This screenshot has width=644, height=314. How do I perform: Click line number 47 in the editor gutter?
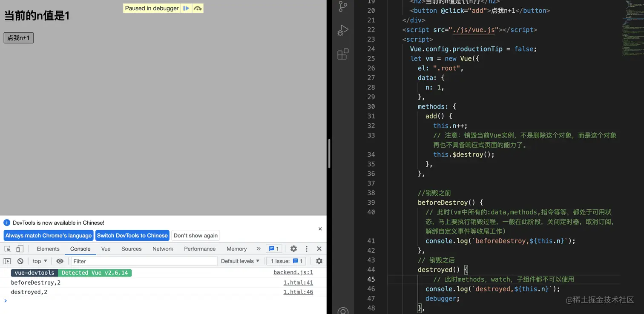(x=371, y=299)
